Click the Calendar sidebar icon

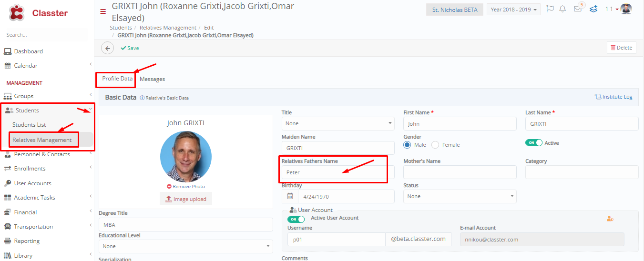point(8,66)
